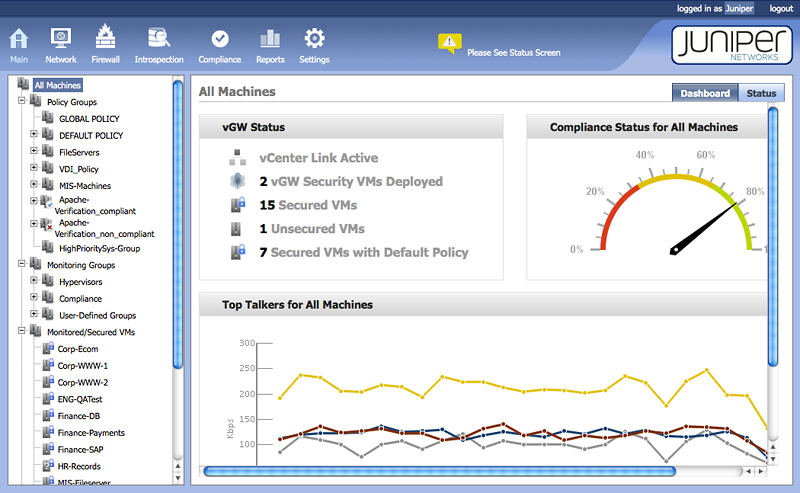Screen dimensions: 800x493
Task: Click the horizontal scrollbar under the chart
Action: (x=440, y=470)
